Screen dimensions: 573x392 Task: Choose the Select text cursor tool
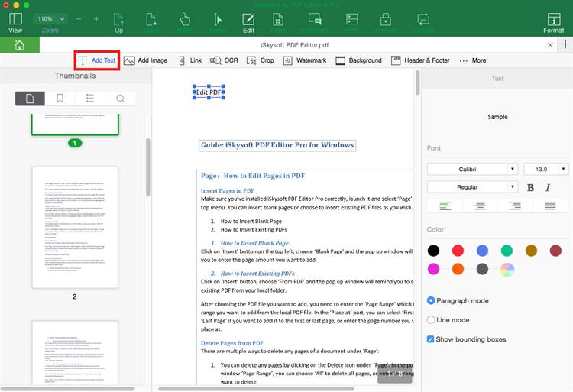218,23
